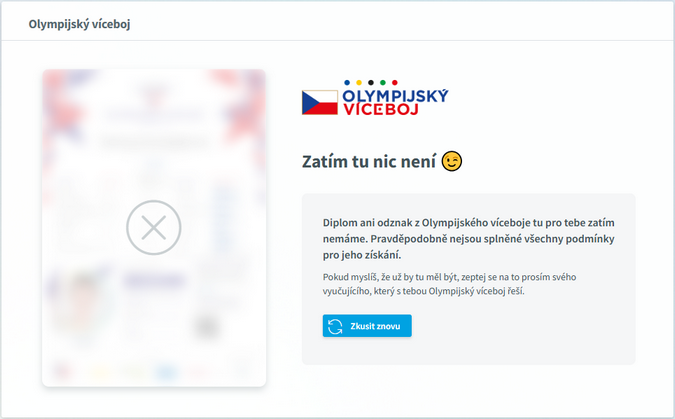Click the blurred dark QR square on diploma

[207, 327]
